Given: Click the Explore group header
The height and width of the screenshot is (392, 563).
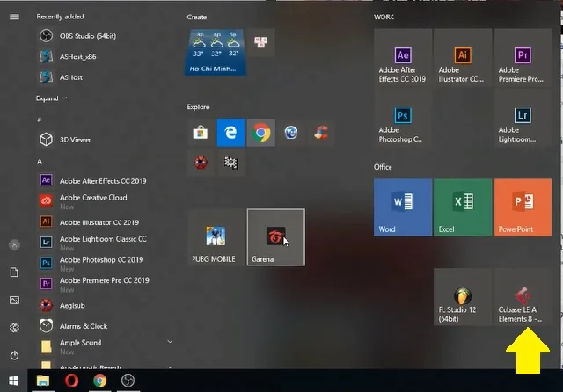Looking at the screenshot, I should tap(198, 107).
